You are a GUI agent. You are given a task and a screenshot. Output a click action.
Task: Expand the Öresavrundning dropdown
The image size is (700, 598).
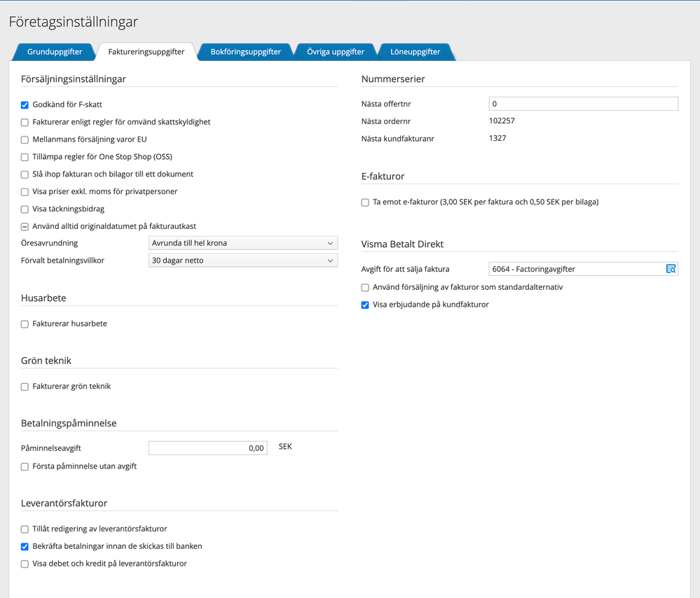point(243,243)
